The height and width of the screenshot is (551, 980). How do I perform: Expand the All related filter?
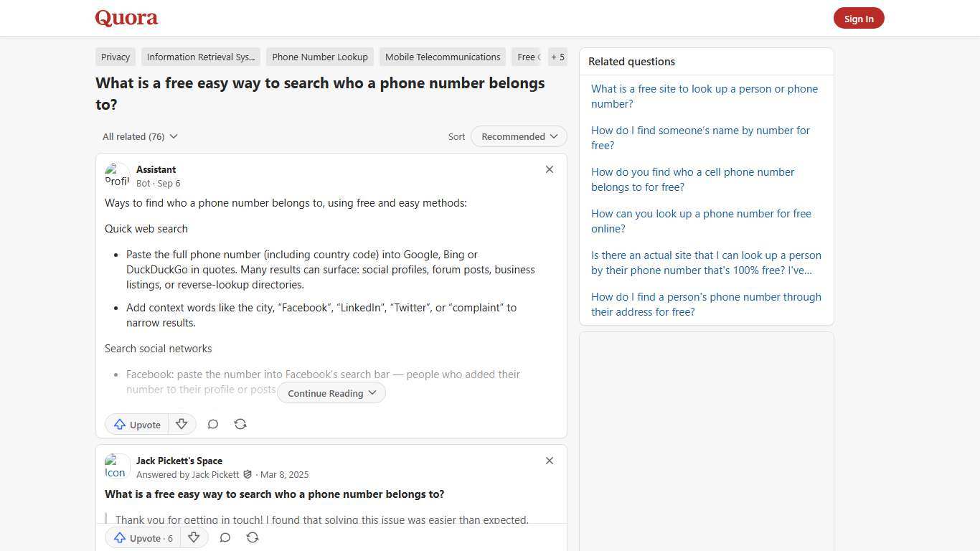(139, 136)
